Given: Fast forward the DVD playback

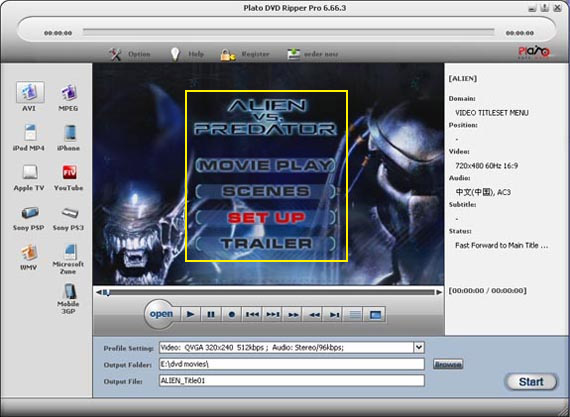Looking at the screenshot, I should click(293, 314).
